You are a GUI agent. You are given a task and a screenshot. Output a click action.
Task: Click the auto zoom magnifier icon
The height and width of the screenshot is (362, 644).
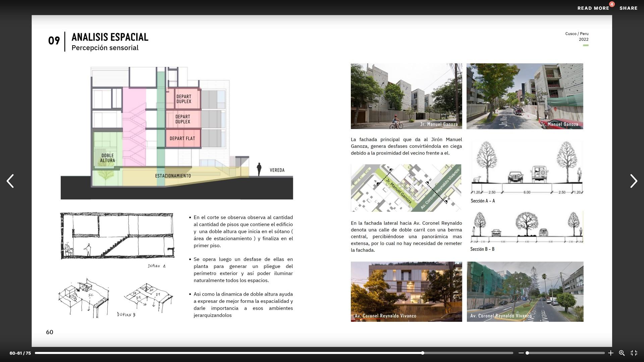point(622,353)
